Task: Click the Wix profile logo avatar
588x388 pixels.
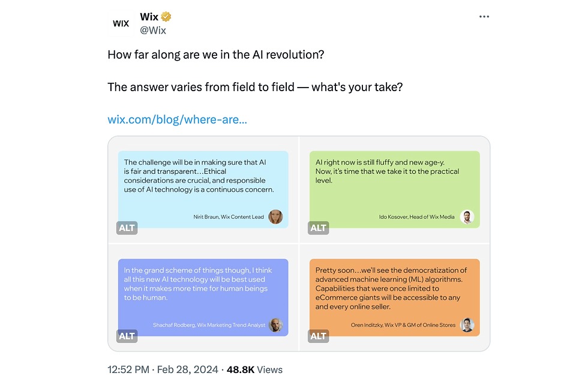Action: click(121, 23)
